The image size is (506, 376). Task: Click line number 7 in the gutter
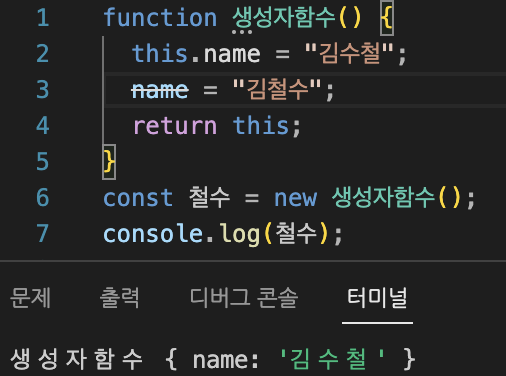click(x=43, y=233)
